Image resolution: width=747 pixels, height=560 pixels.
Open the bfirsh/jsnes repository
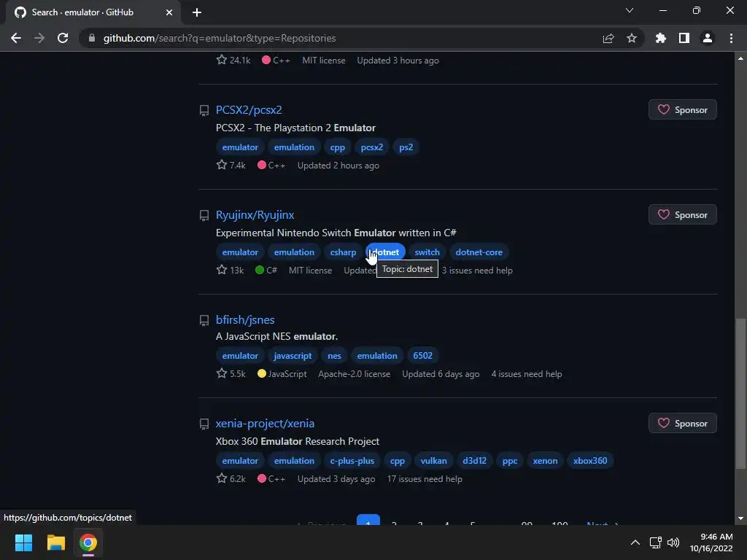[x=245, y=319]
